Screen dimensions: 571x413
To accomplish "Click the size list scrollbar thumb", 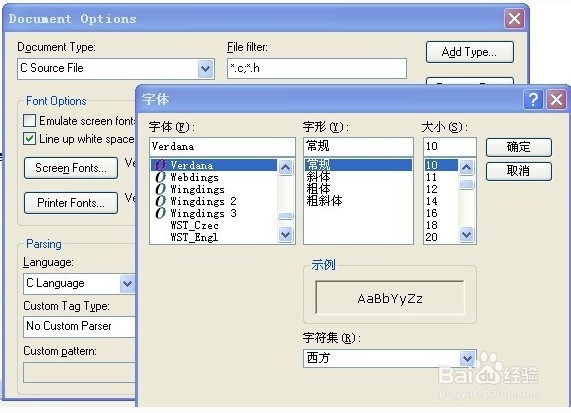I will coord(466,184).
